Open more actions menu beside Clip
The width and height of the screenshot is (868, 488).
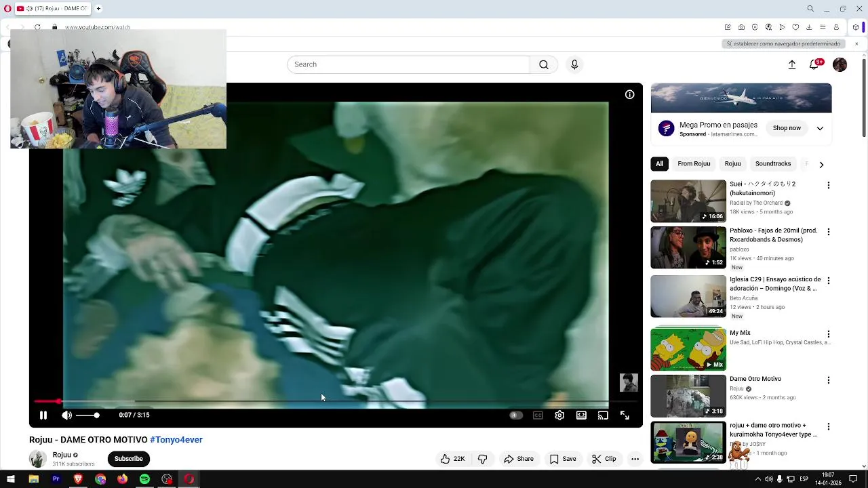635,459
